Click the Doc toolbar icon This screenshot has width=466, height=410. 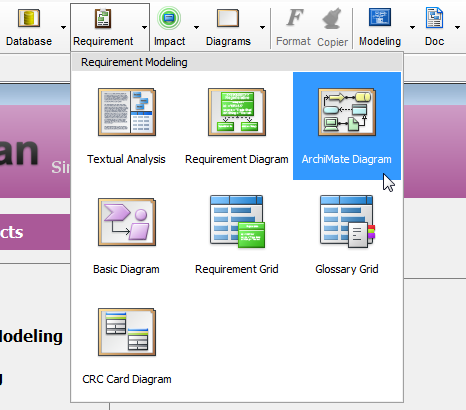coord(434,18)
